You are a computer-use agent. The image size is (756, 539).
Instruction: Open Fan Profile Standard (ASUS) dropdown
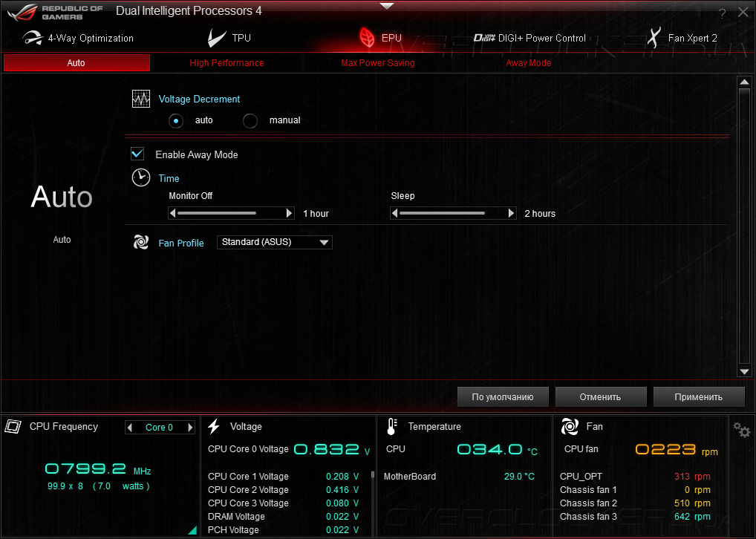click(274, 242)
